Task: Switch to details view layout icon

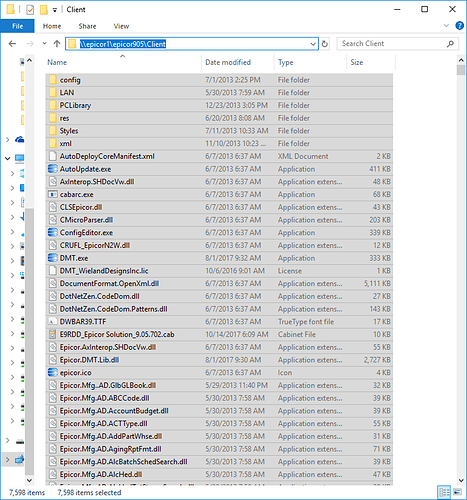Action: 444,492
